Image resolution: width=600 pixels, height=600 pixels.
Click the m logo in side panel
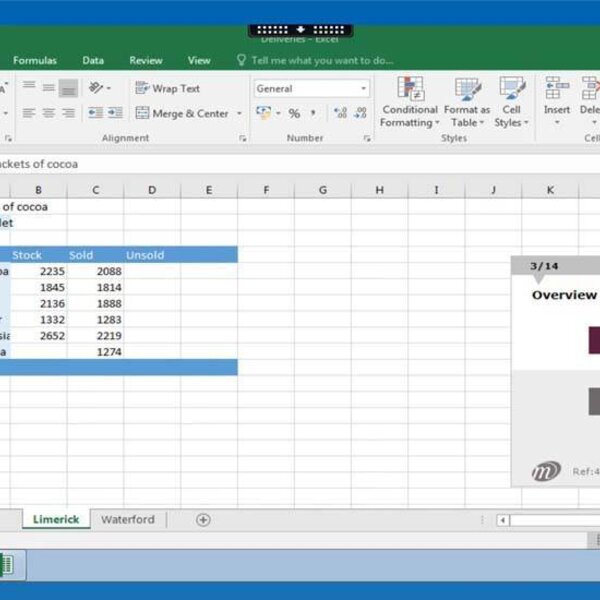pyautogui.click(x=546, y=471)
